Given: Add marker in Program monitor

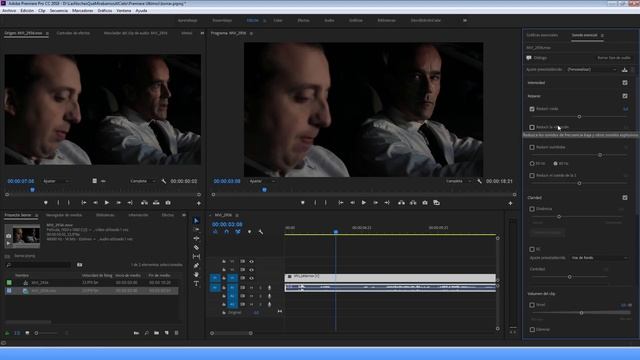Looking at the screenshot, I should pyautogui.click(x=302, y=203).
